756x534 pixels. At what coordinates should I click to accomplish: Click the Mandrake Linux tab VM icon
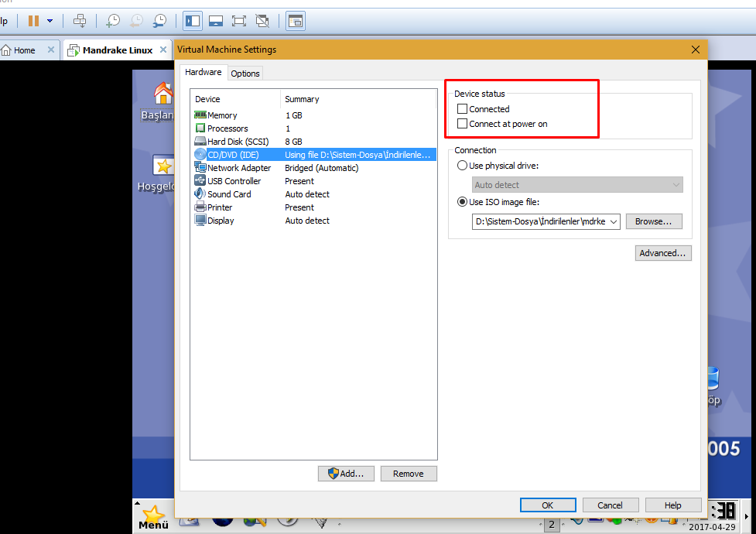pyautogui.click(x=74, y=50)
